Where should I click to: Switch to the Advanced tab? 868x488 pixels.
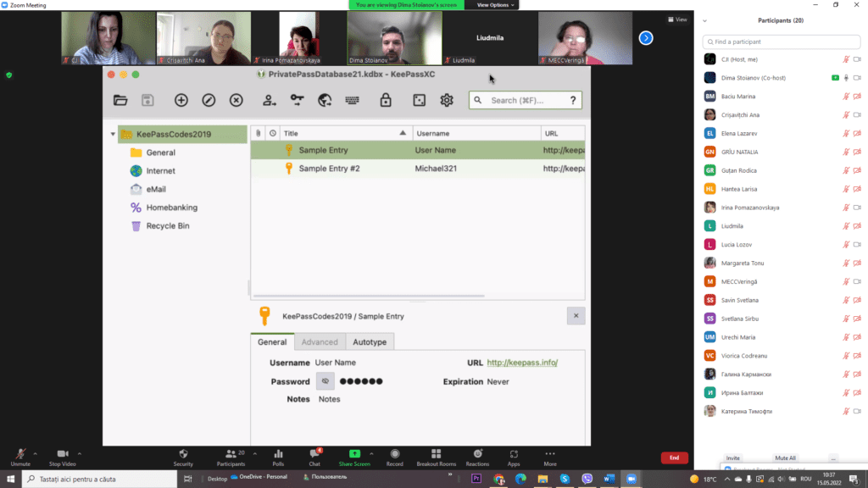pyautogui.click(x=319, y=342)
